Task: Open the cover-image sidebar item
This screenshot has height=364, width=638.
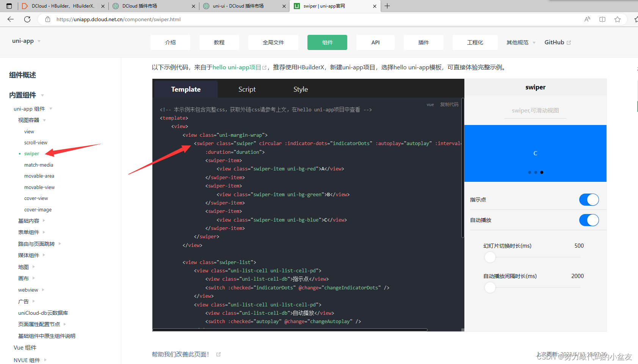Action: tap(38, 210)
